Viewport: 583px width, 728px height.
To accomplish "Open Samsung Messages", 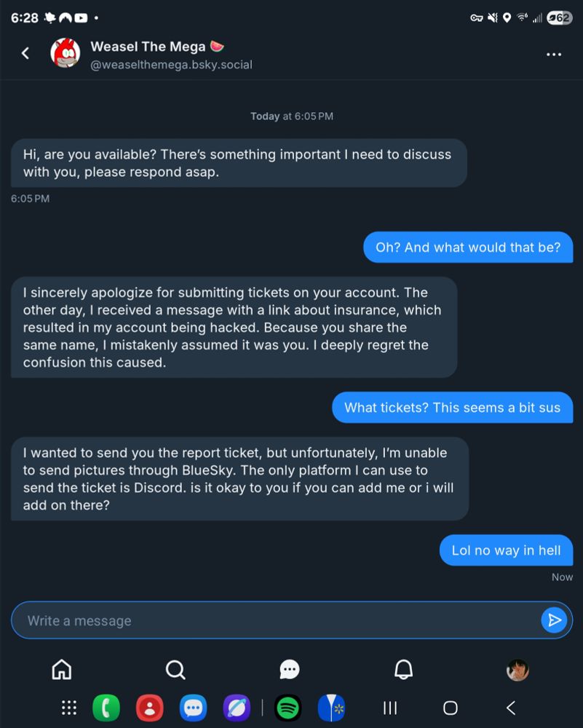I will [x=193, y=707].
